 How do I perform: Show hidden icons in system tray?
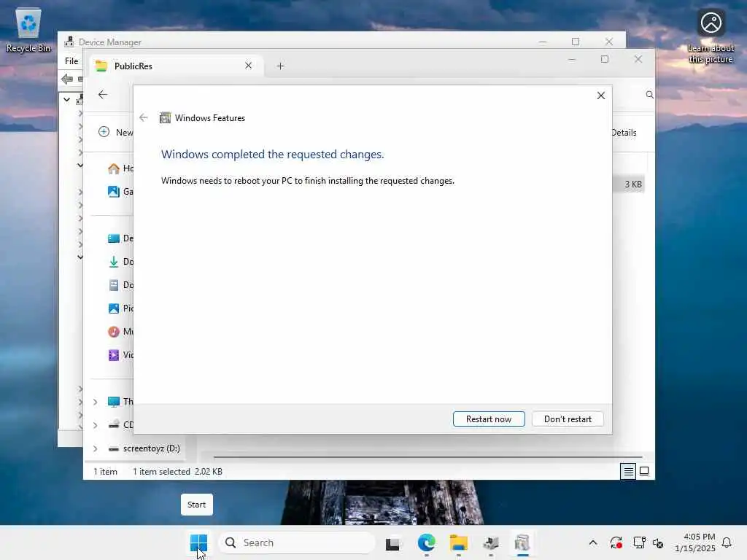592,542
